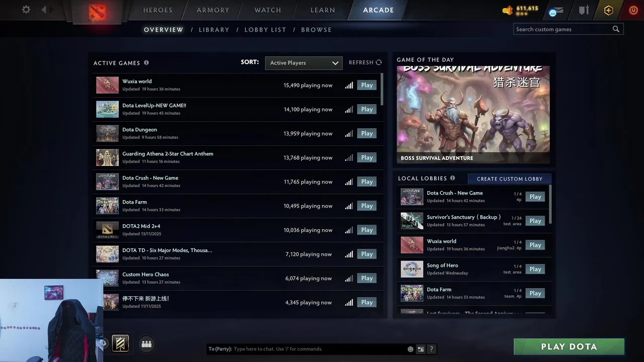This screenshot has height=362, width=644.
Task: Open the guild banner icon
Action: (x=120, y=343)
